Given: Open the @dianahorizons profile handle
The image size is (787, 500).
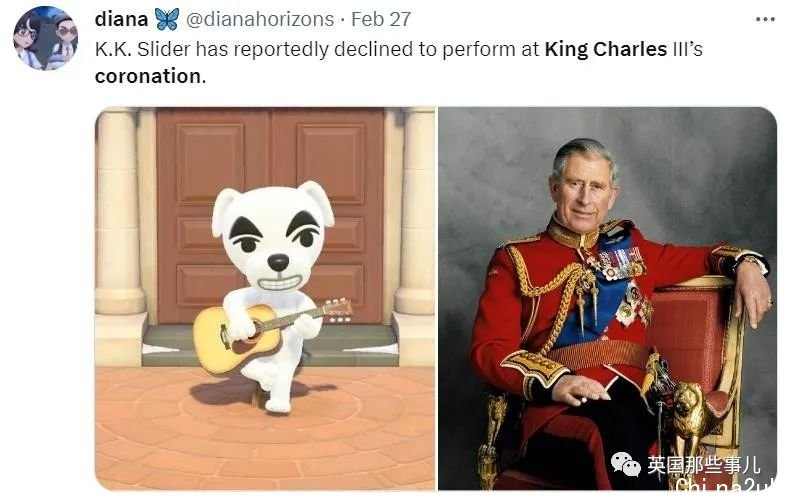Looking at the screenshot, I should [x=260, y=20].
